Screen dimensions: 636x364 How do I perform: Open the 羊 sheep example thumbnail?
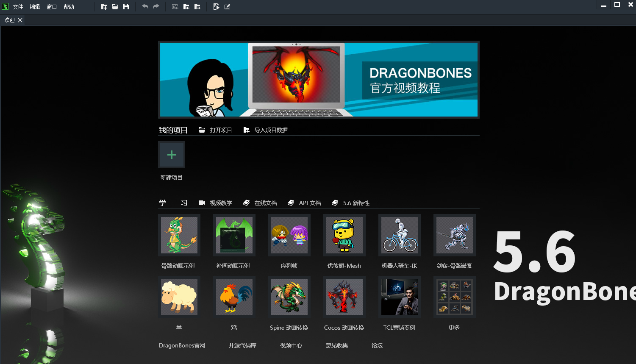point(179,297)
